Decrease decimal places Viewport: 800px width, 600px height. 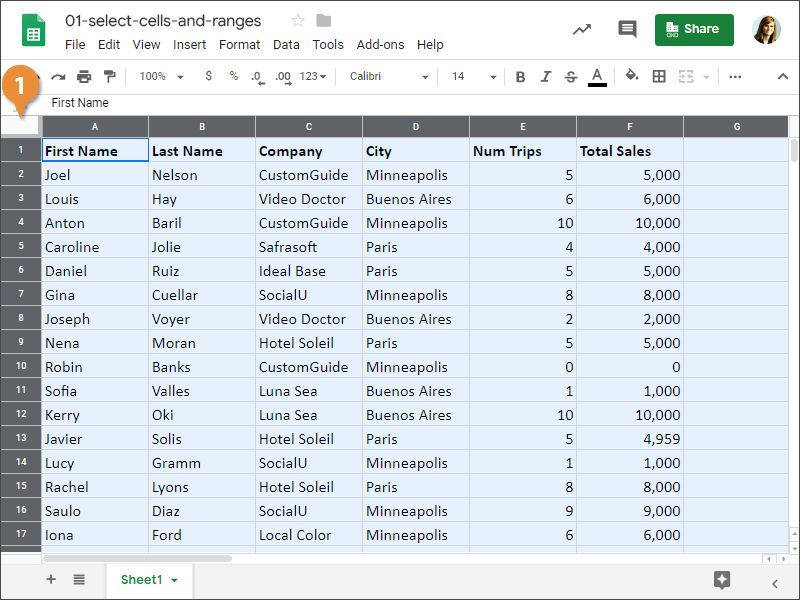[x=256, y=76]
